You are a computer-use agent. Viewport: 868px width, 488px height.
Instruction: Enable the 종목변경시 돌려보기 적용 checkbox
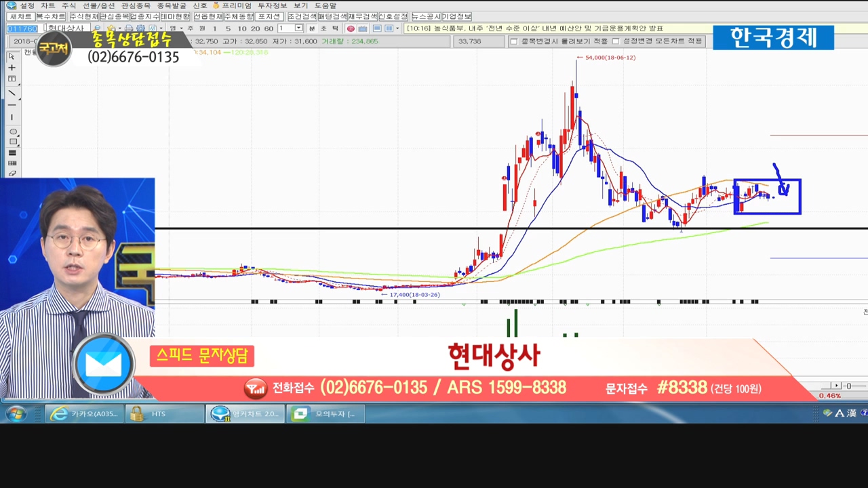(514, 41)
